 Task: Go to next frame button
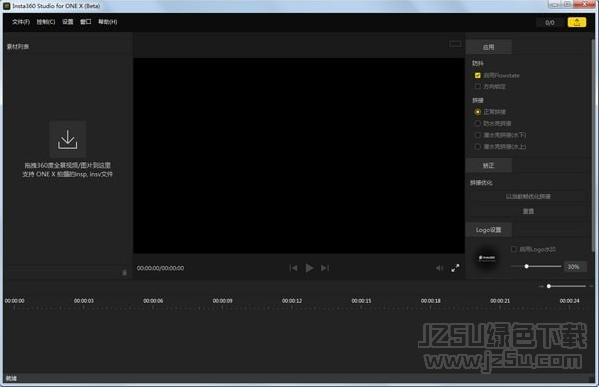(x=325, y=268)
